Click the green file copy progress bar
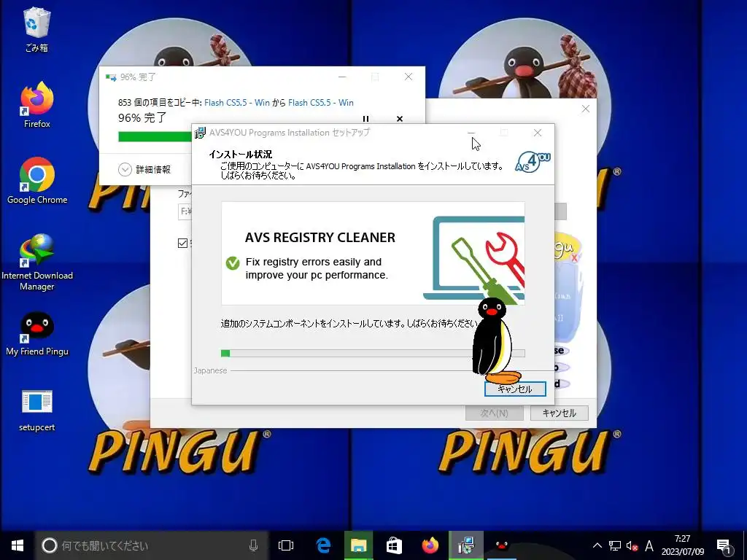 155,136
